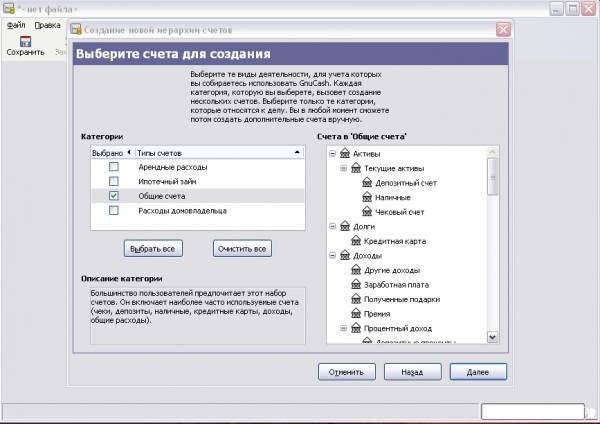This screenshot has width=600, height=424.
Task: Click the bank icon next to Кредитная карта
Action: (356, 241)
